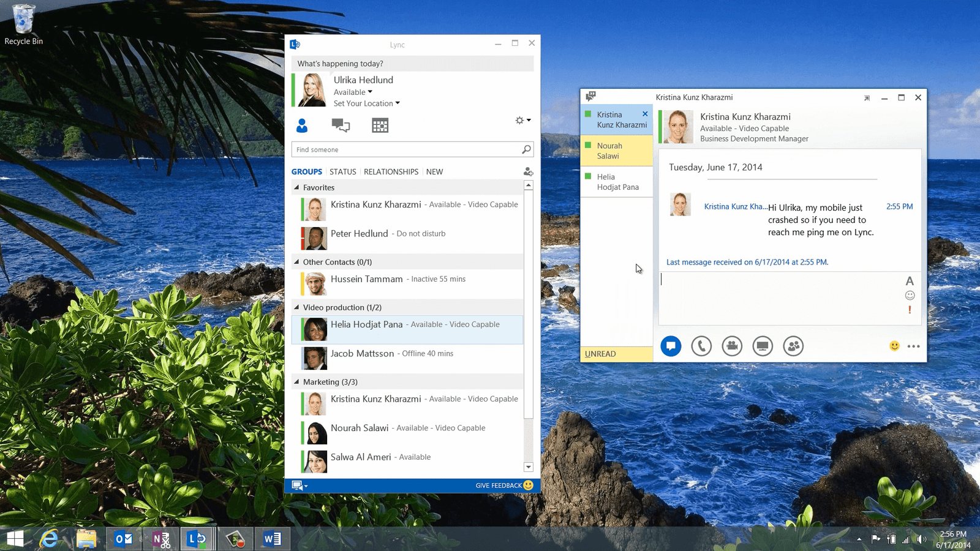Switch to the STATUS tab
The height and width of the screenshot is (551, 980).
(x=342, y=171)
